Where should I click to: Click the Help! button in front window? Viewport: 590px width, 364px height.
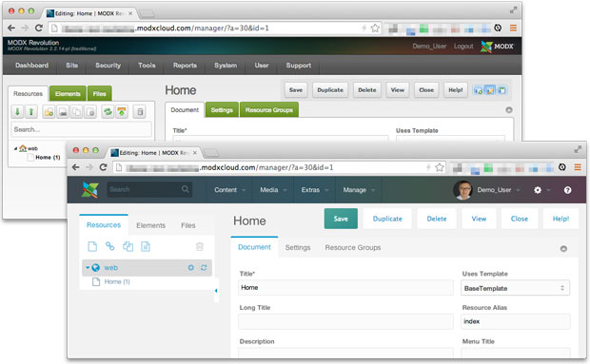click(x=560, y=219)
